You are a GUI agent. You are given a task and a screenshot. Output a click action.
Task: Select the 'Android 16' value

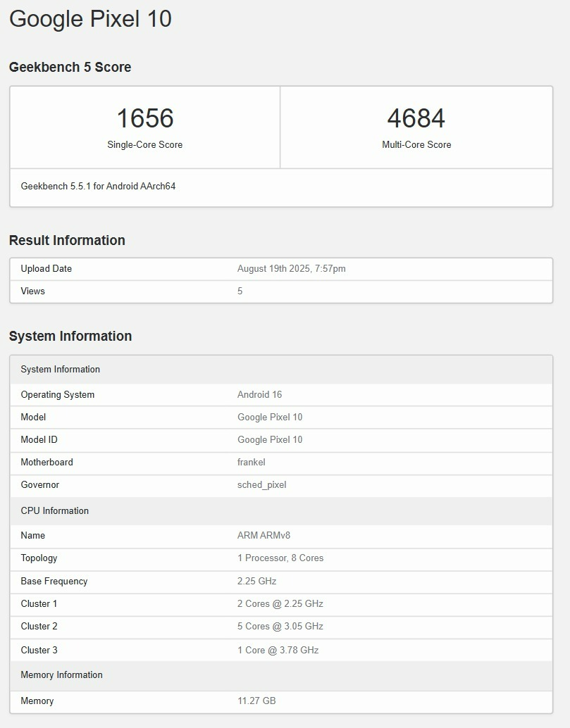pos(260,395)
